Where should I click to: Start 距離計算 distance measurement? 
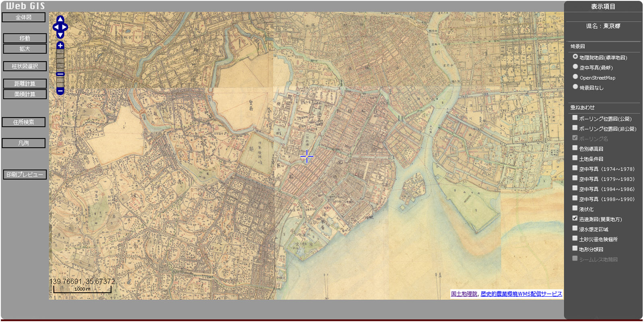25,84
